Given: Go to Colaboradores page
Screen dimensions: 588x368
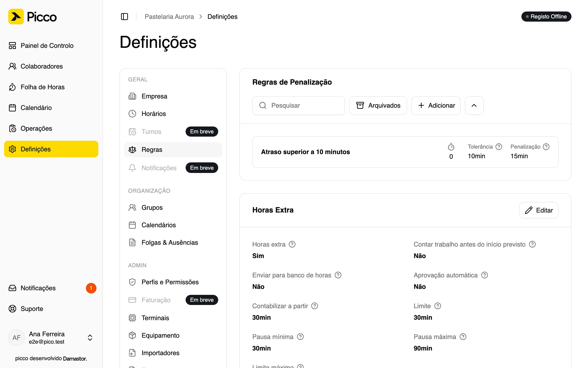Looking at the screenshot, I should [x=51, y=66].
